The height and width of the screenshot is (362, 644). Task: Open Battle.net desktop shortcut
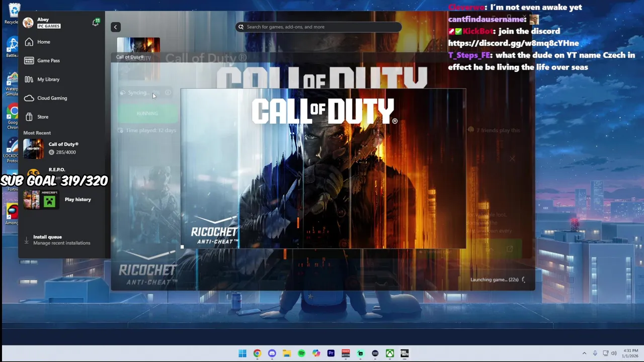click(12, 48)
